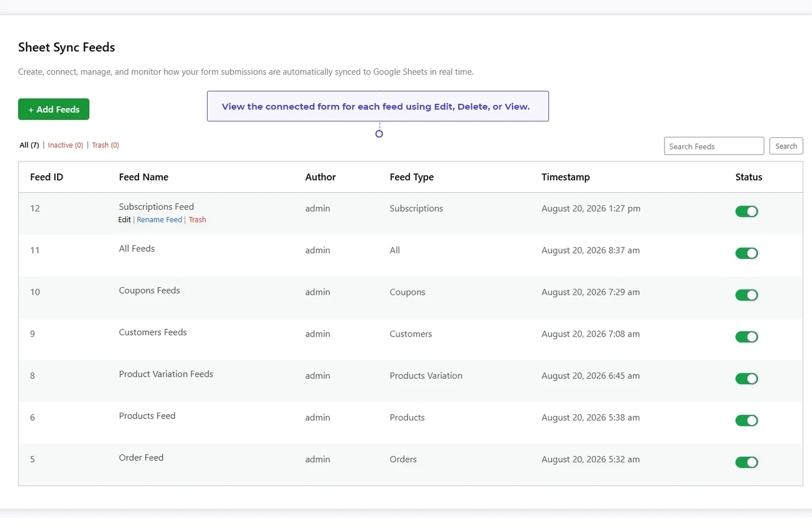The width and height of the screenshot is (812, 527).
Task: Open the Subscriptions Feed name
Action: point(156,207)
